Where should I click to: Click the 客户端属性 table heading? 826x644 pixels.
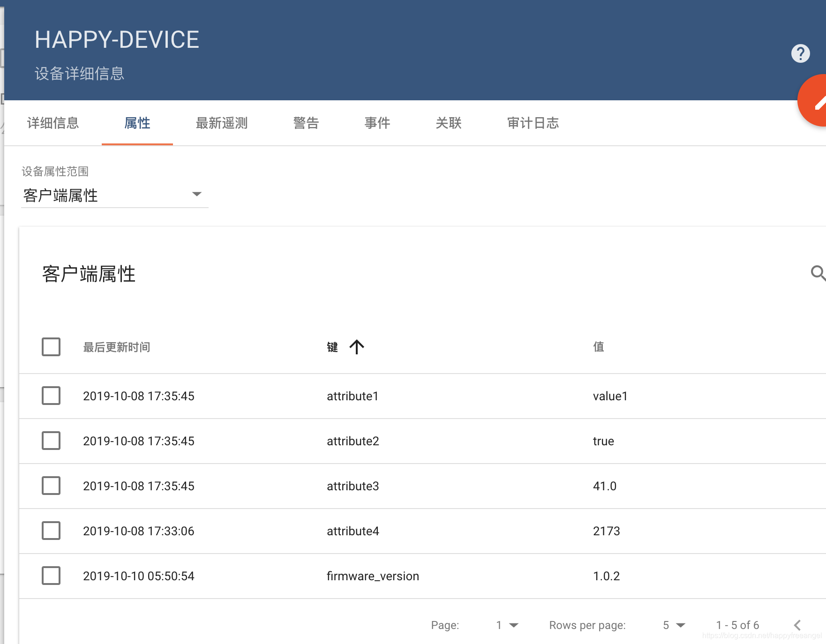pyautogui.click(x=89, y=274)
